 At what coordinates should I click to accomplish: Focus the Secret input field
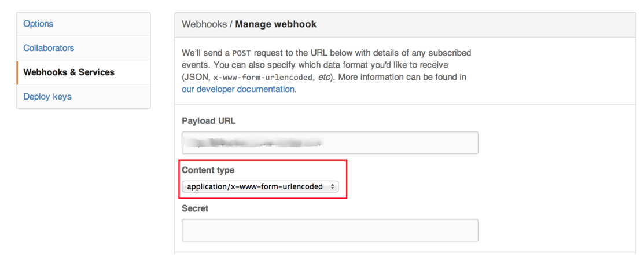coord(330,230)
